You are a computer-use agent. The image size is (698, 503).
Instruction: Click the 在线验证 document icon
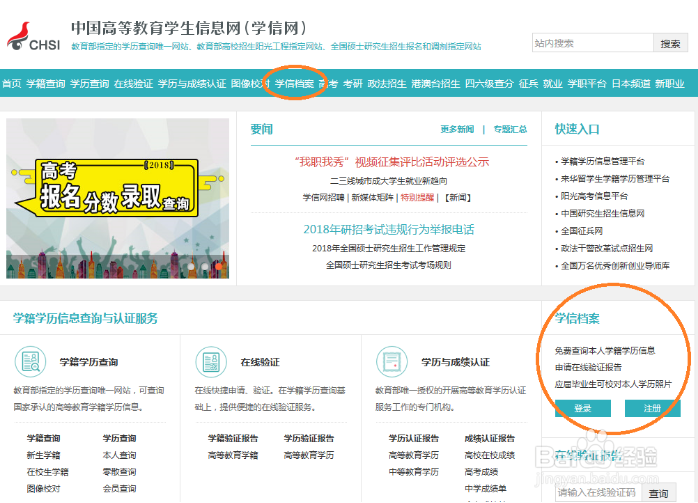tap(211, 361)
